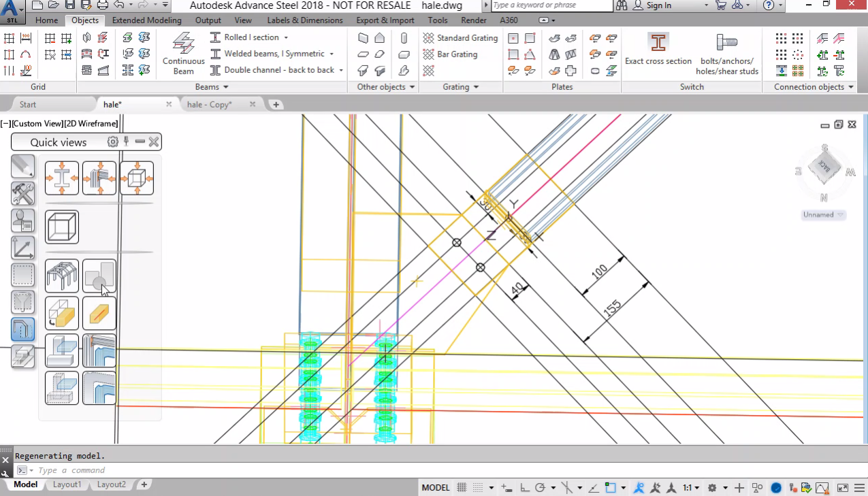This screenshot has height=496, width=868.
Task: Toggle dynamic input in status bar
Action: click(x=507, y=488)
